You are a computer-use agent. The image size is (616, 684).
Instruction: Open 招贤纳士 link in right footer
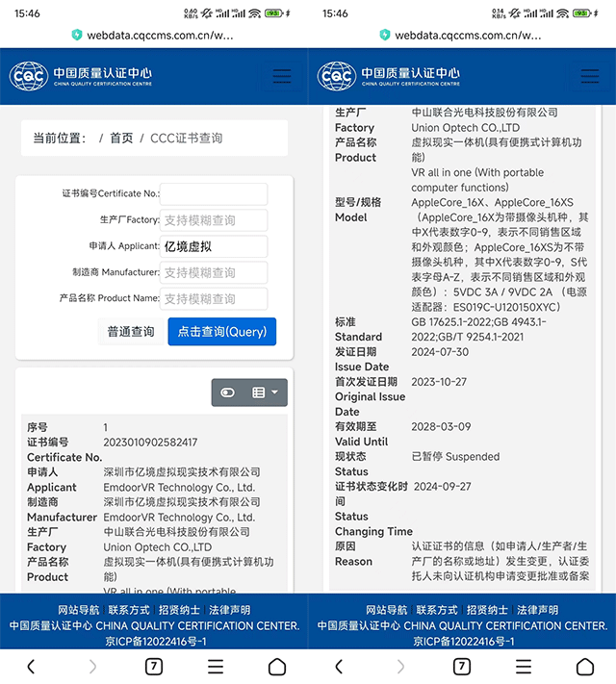point(487,610)
